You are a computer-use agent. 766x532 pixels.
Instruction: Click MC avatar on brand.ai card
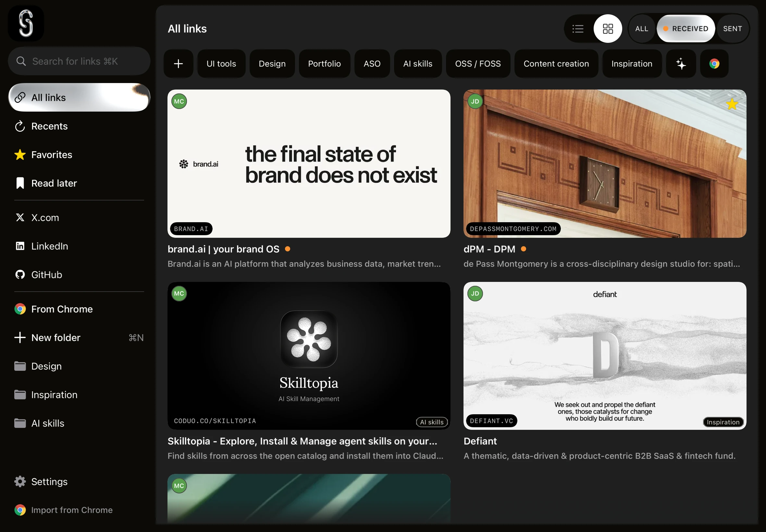point(179,101)
